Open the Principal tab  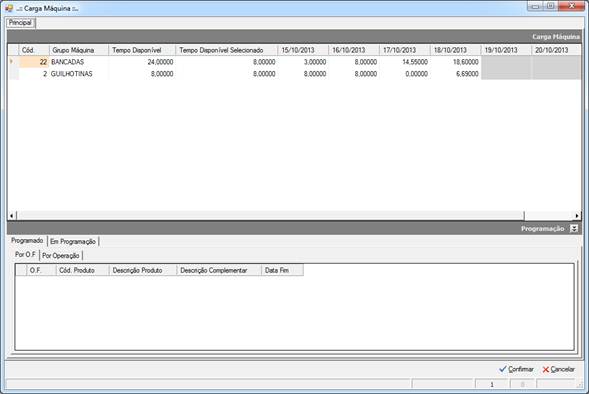click(x=20, y=23)
